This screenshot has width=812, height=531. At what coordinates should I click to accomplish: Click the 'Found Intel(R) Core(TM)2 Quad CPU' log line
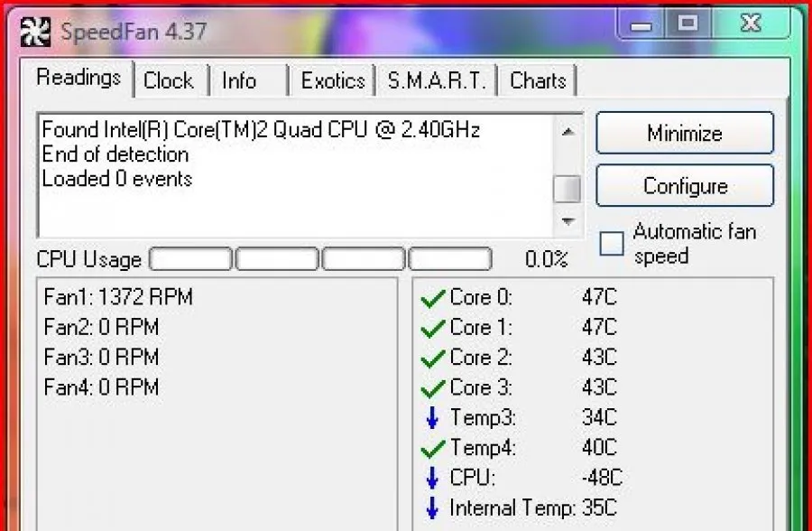coord(261,130)
